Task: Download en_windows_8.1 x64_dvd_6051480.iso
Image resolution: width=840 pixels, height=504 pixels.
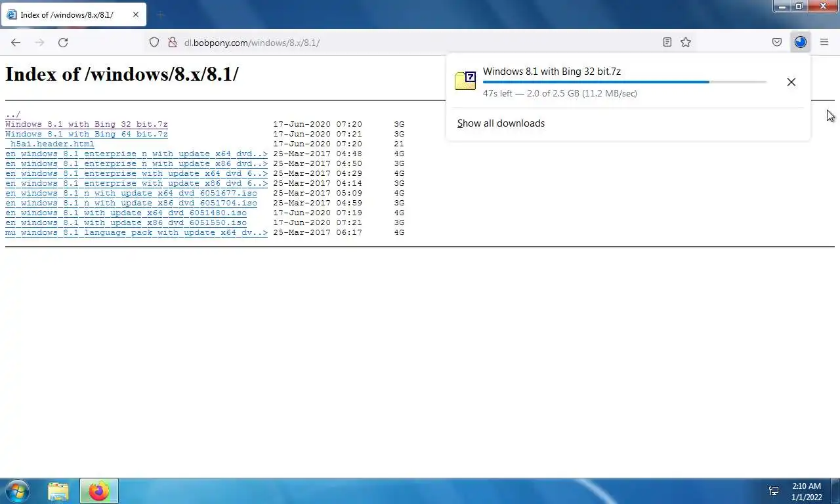Action: (x=126, y=213)
